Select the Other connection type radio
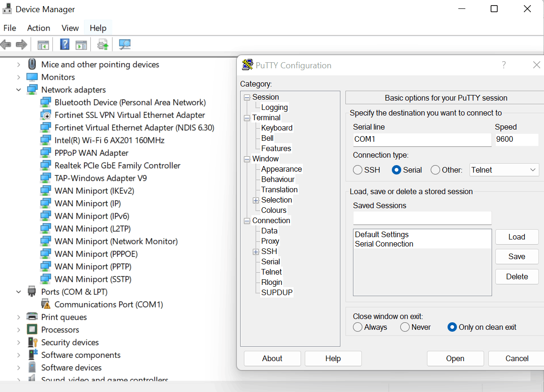Viewport: 544px width, 392px height. (435, 170)
